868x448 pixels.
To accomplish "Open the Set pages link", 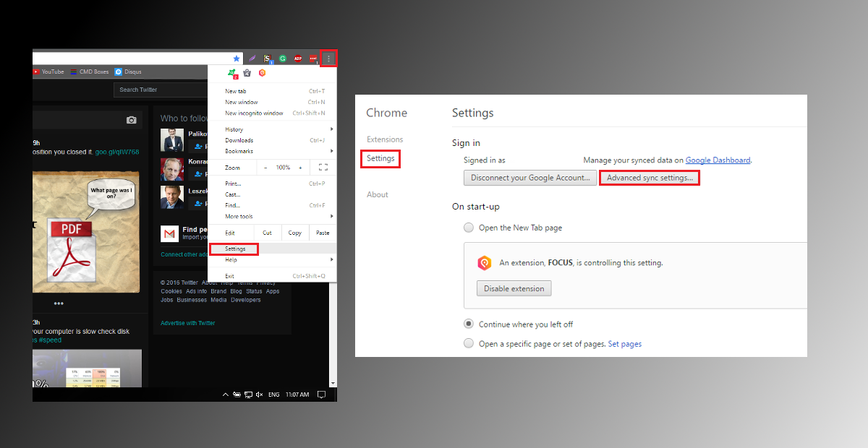I will coord(625,344).
